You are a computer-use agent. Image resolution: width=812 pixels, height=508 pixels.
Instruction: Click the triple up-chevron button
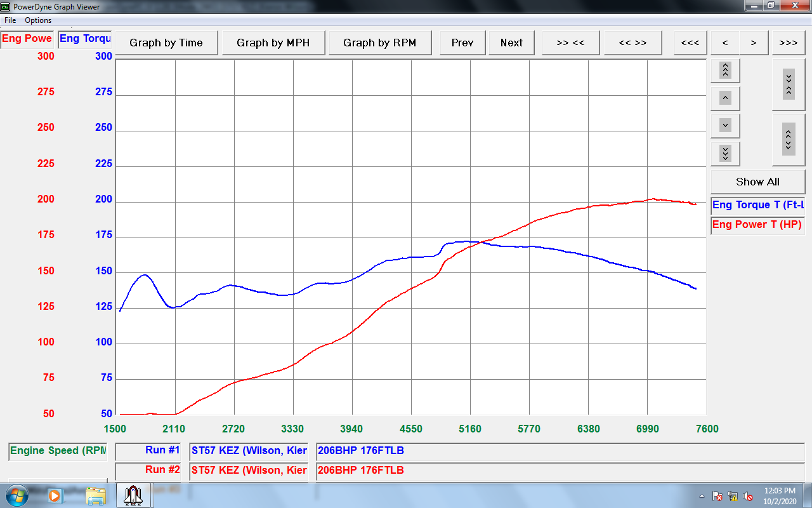point(725,70)
